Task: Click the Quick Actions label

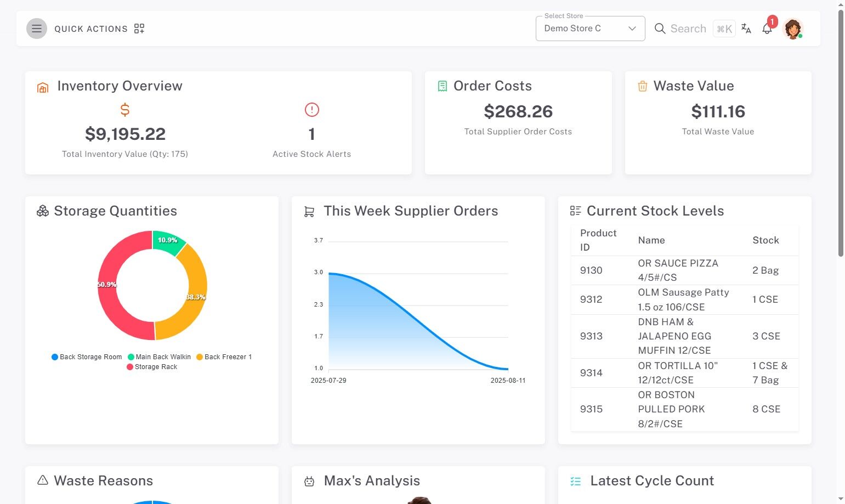Action: [x=91, y=29]
